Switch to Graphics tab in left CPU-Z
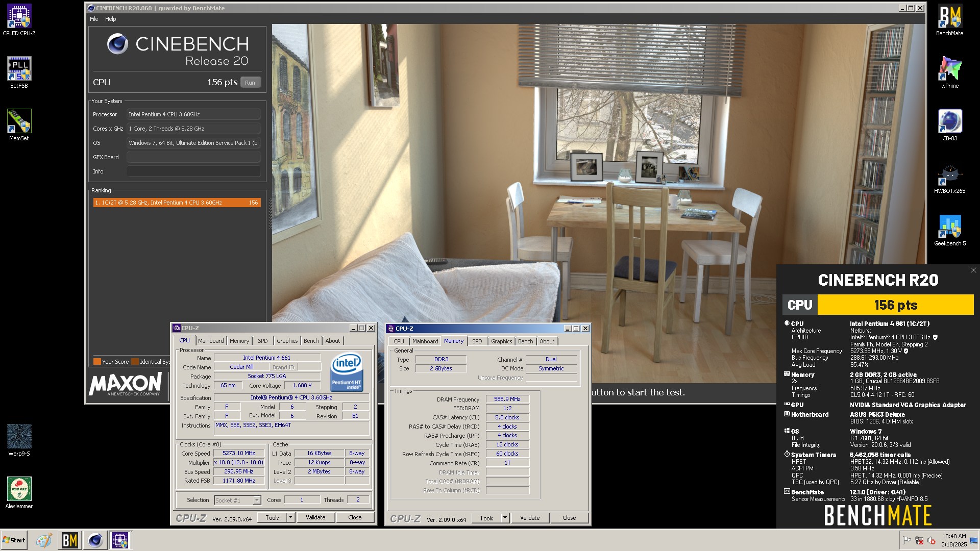 click(287, 341)
